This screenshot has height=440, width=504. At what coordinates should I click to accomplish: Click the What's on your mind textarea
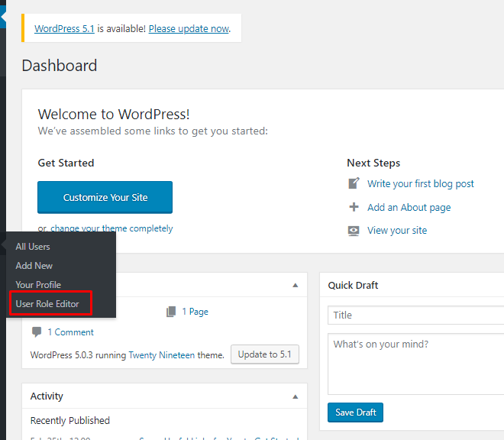pos(415,364)
